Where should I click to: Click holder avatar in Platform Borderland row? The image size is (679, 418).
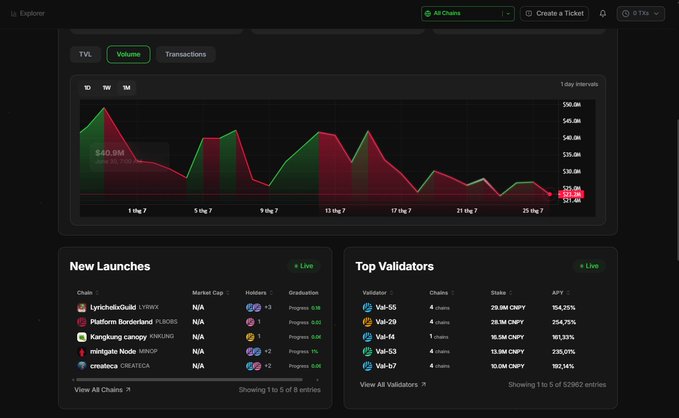tap(250, 322)
